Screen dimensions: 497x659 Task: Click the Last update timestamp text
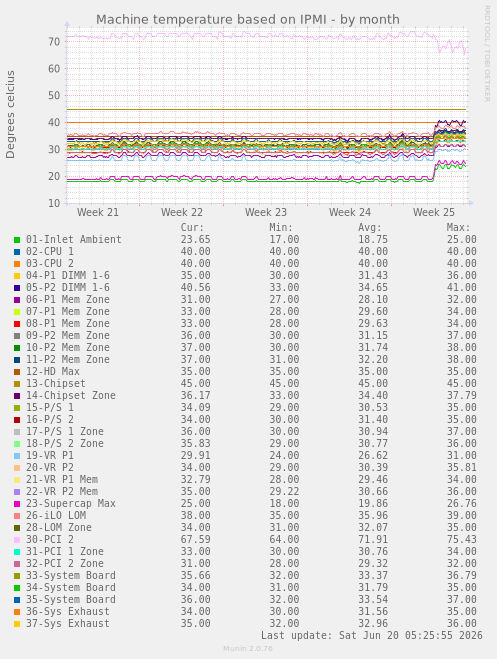[x=372, y=635]
